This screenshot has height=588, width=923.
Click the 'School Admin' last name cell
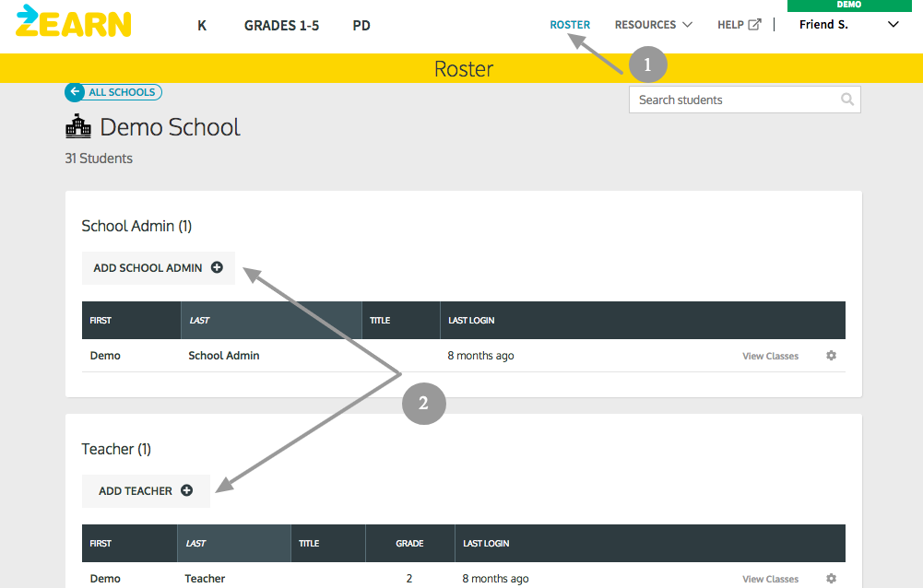224,356
